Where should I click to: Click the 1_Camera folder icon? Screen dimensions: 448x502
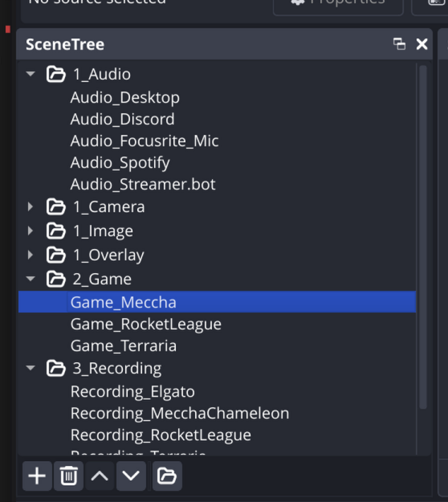click(56, 206)
